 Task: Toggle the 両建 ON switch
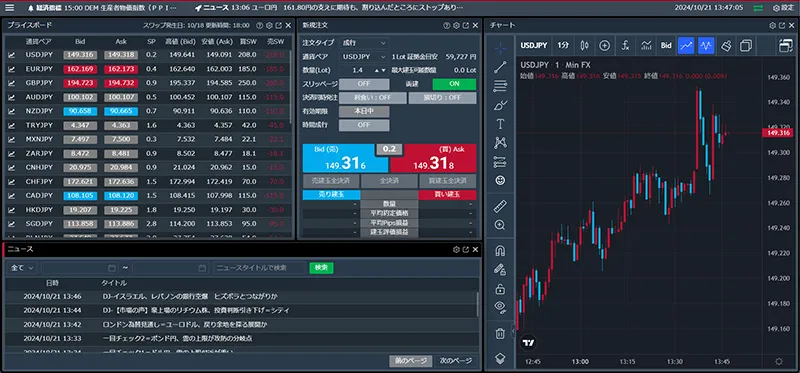pos(454,84)
